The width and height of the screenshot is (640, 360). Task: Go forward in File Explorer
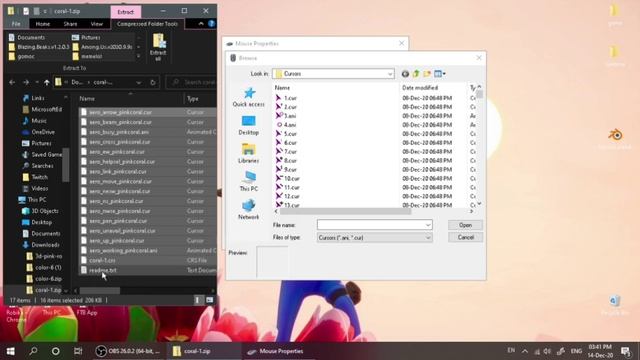coord(25,82)
